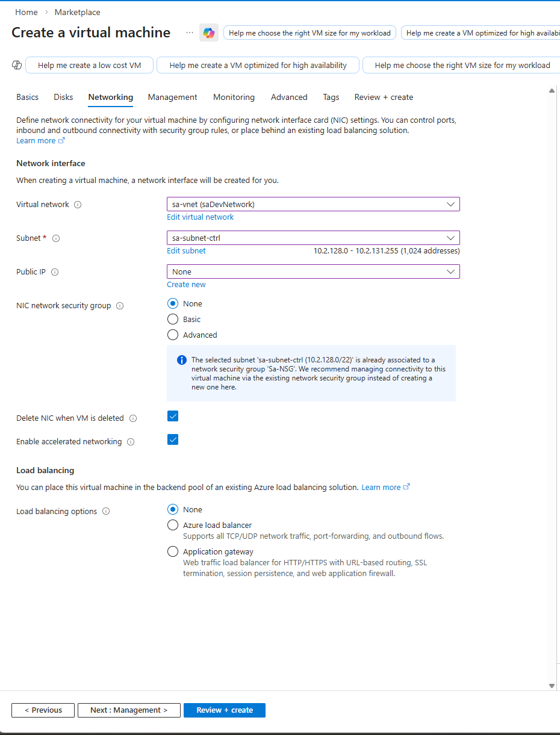Switch to the Disks tab
The height and width of the screenshot is (735, 560).
[x=63, y=97]
